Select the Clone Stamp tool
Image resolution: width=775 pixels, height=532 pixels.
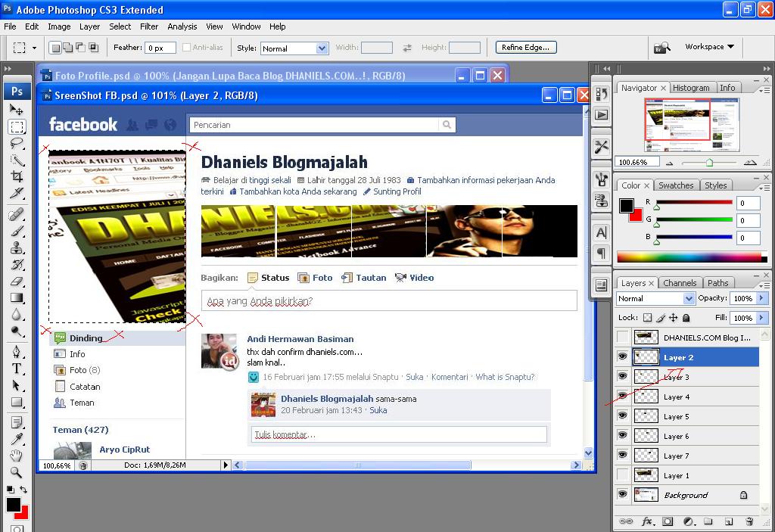tap(17, 247)
